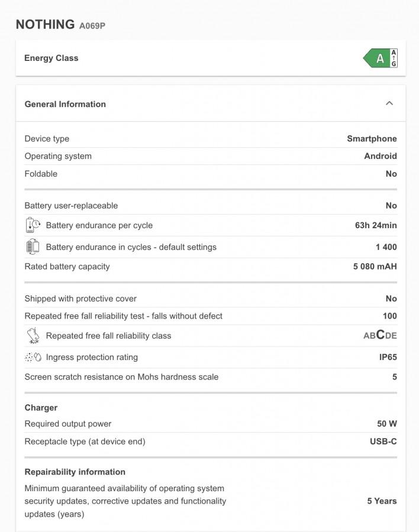The height and width of the screenshot is (532, 419).
Task: Click the Rated battery capacity row label
Action: [x=67, y=267]
